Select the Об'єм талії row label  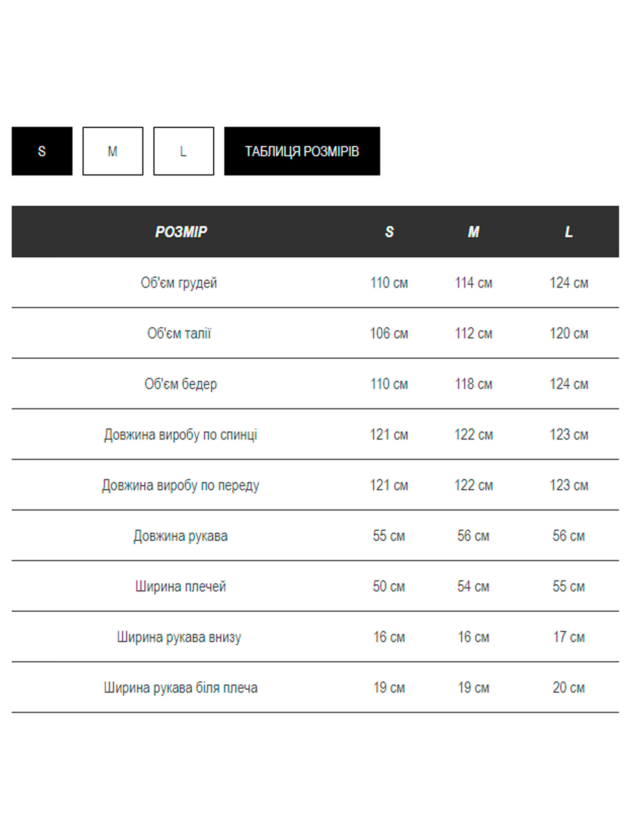(179, 334)
